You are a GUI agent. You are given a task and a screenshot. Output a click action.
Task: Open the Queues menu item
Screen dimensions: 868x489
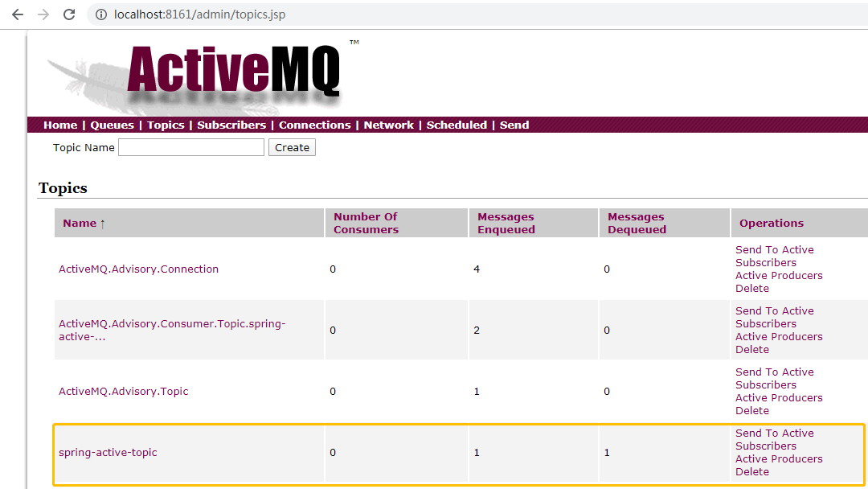(x=112, y=125)
